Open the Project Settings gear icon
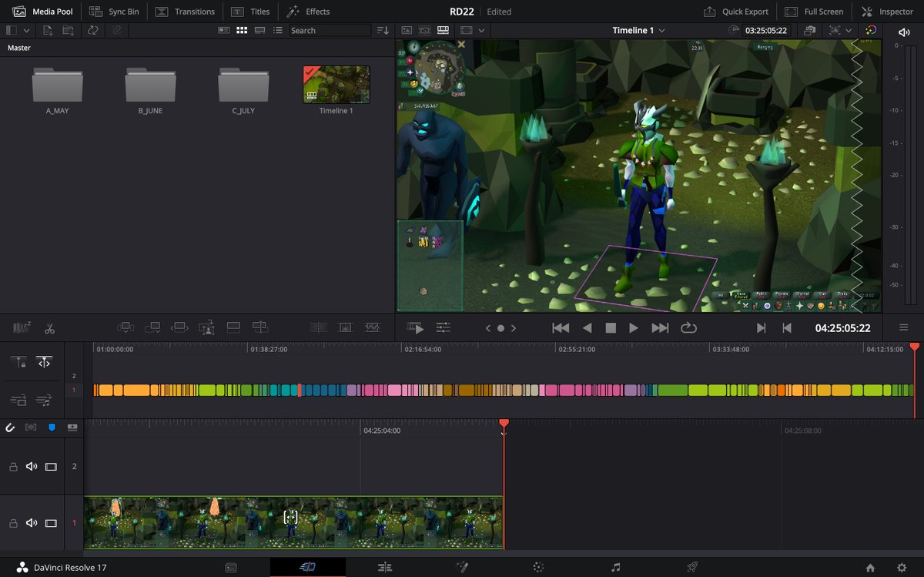The height and width of the screenshot is (577, 924). coord(901,568)
